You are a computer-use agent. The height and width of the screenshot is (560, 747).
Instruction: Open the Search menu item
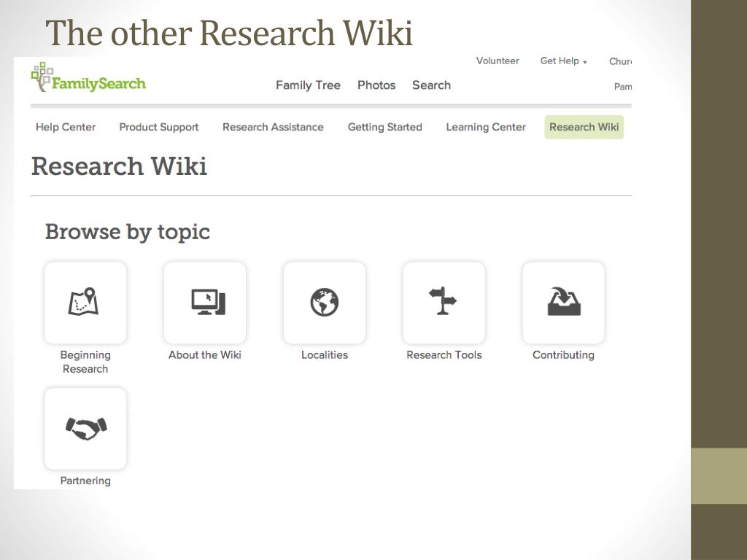(432, 85)
